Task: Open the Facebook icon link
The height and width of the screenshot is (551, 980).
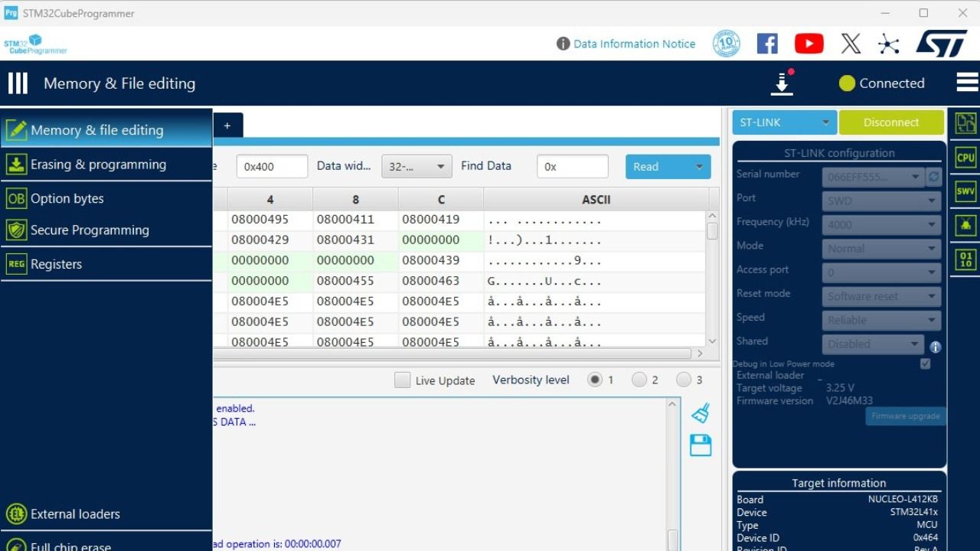Action: pos(767,44)
